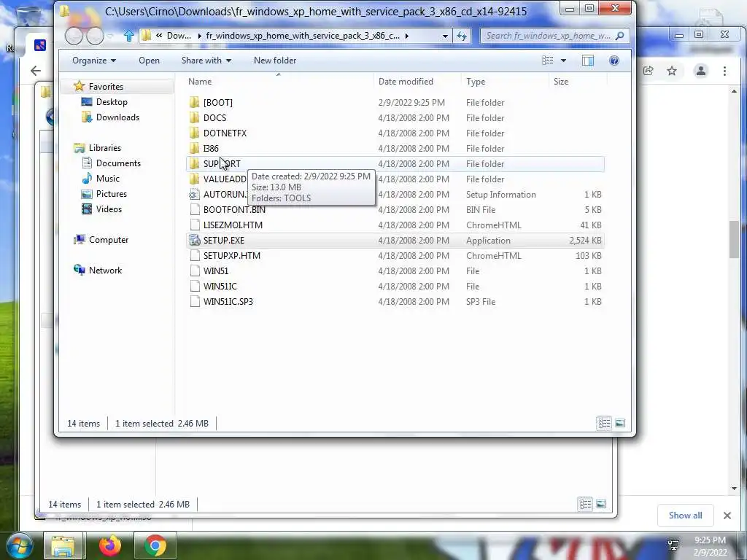
Task: Click Show all downloads in Chrome
Action: (685, 516)
